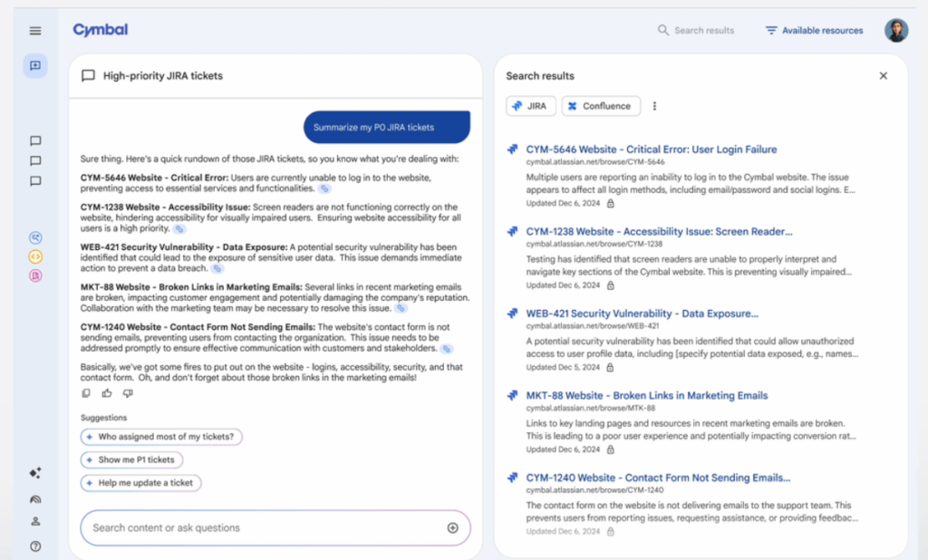Open CYM-5646 Critical Error: User Login Failure result
Screen dimensions: 928x560
click(x=652, y=150)
